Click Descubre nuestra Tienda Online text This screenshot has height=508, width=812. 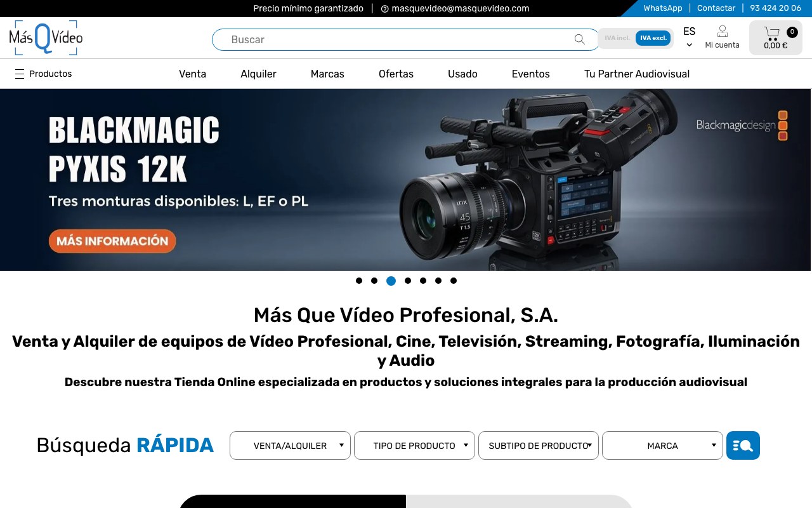point(406,382)
